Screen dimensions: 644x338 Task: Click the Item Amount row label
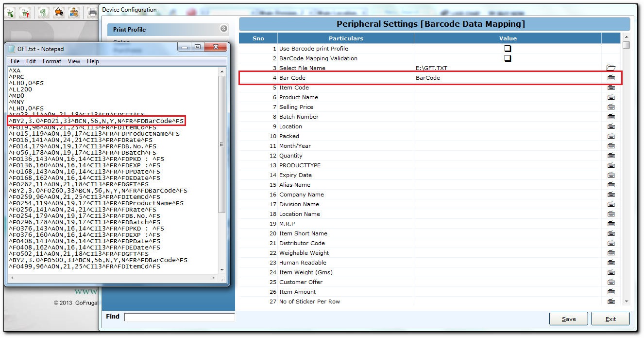297,292
